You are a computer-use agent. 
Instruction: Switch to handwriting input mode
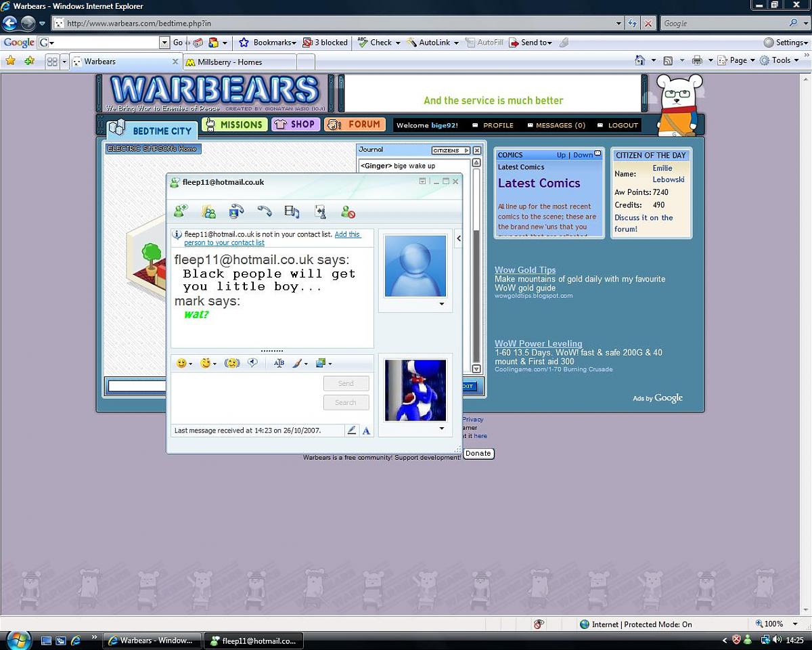pyautogui.click(x=351, y=430)
